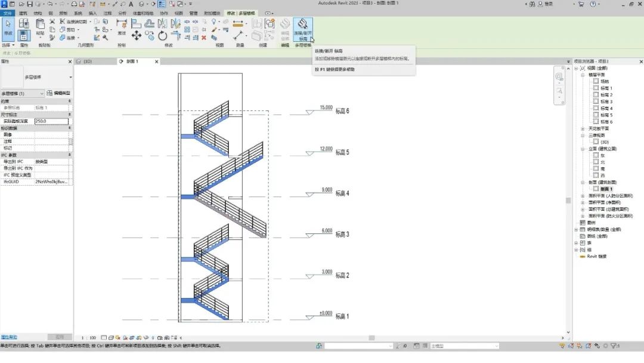Select the Move tool in Modify panel
Viewport: 644px width, 363px height.
[137, 36]
